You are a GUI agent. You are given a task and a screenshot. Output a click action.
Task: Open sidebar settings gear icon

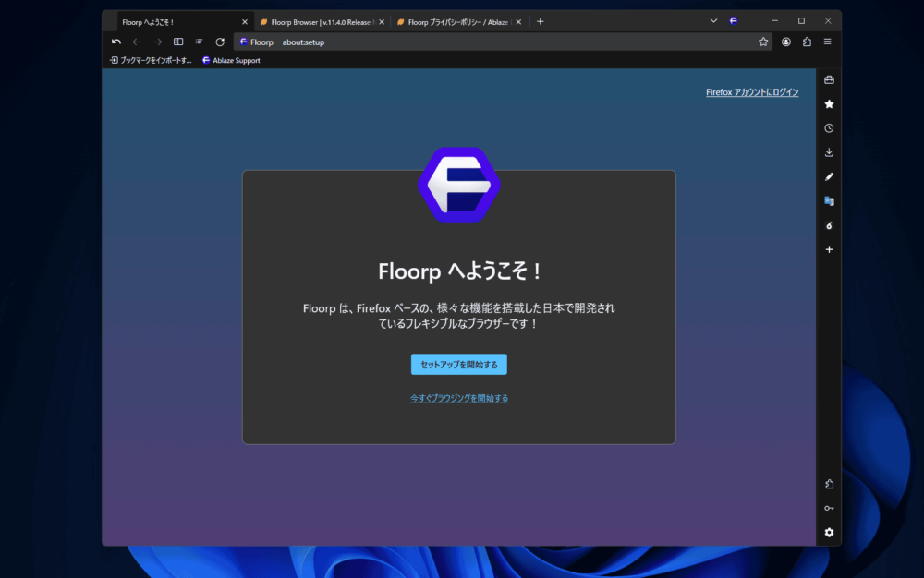(x=829, y=532)
